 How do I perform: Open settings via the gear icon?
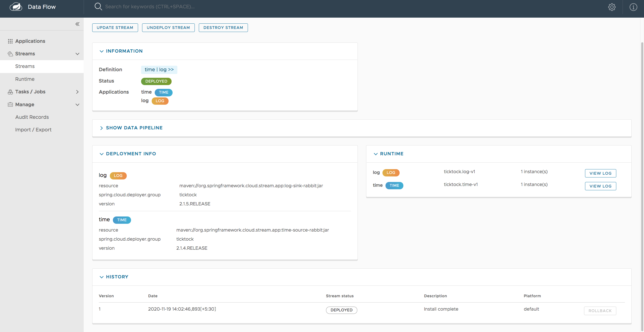point(612,7)
